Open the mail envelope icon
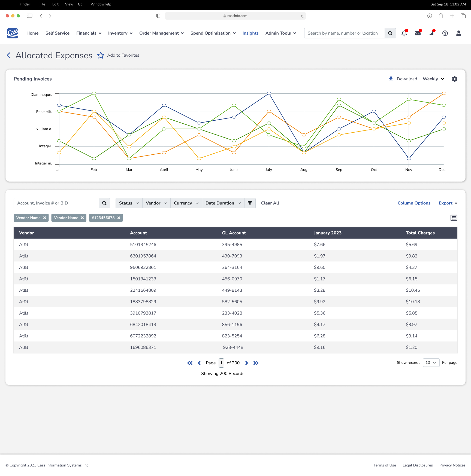471x476 pixels. pyautogui.click(x=418, y=33)
